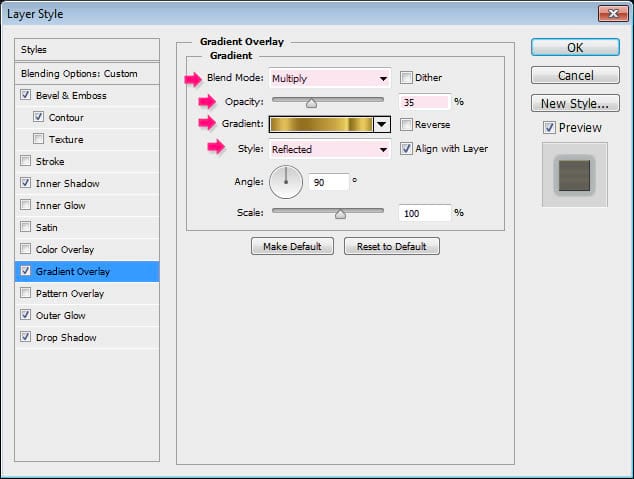Image resolution: width=634 pixels, height=479 pixels.
Task: Enable the Color Overlay checkbox
Action: coord(25,249)
